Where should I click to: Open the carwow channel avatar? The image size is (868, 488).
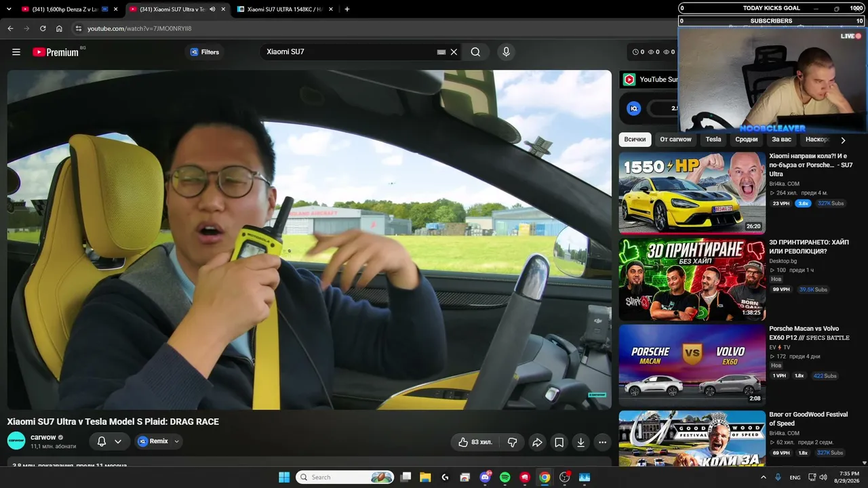[x=16, y=441]
